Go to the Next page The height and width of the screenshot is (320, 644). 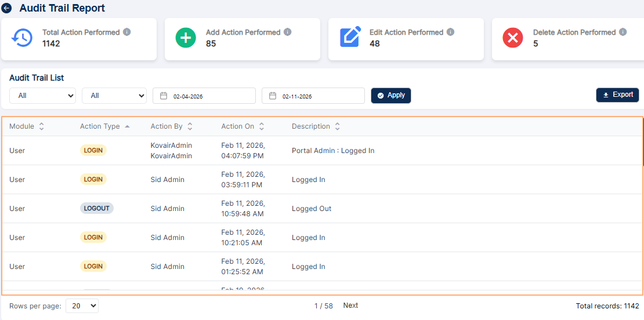350,306
